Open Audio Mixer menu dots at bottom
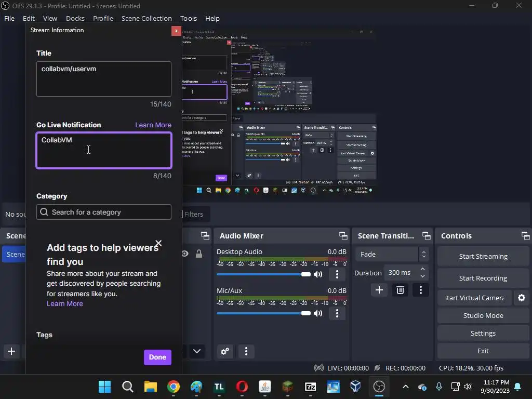The image size is (532, 399). (246, 351)
